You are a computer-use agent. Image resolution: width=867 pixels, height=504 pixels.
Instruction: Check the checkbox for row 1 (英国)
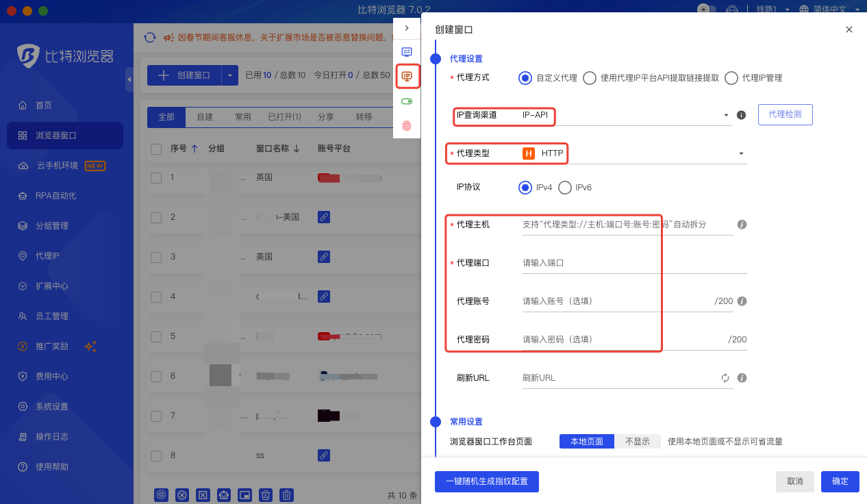click(156, 178)
